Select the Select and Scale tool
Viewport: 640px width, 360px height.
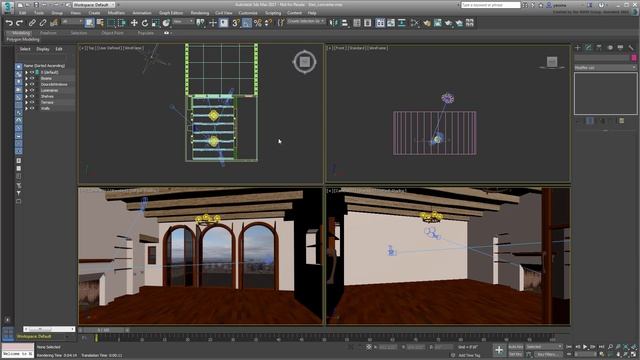tap(155, 23)
